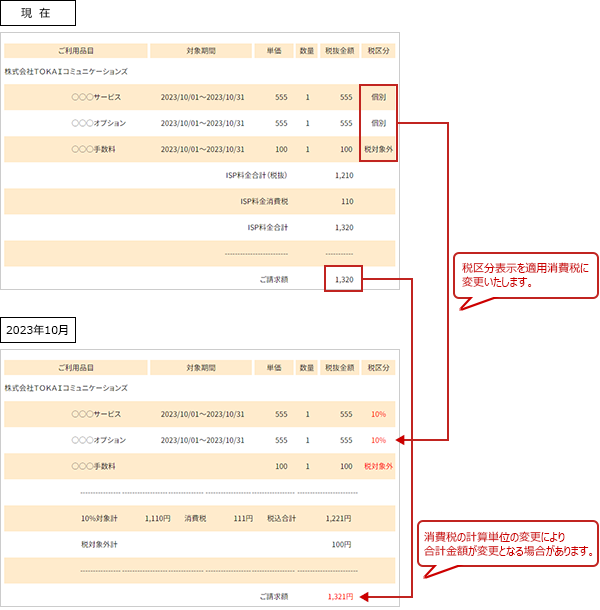This screenshot has width=600, height=610.
Task: Select '税抜金額' header in the 現在 table
Action: [339, 51]
